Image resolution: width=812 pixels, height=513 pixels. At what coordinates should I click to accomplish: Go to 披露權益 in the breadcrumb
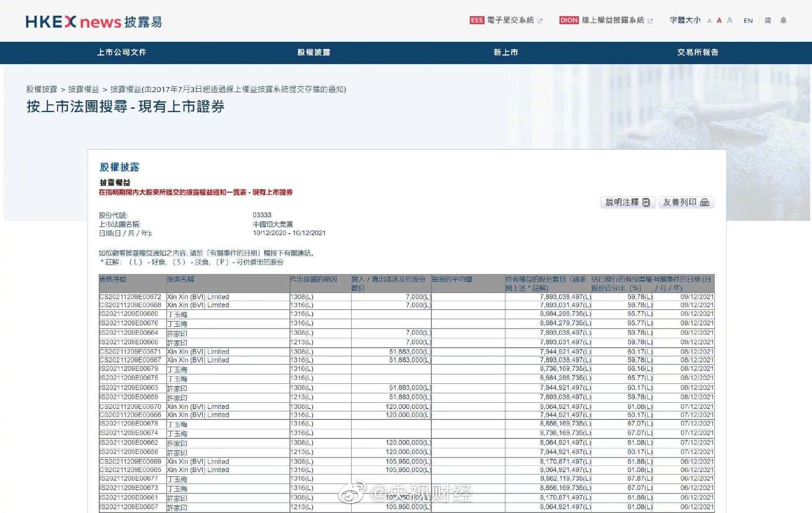84,89
